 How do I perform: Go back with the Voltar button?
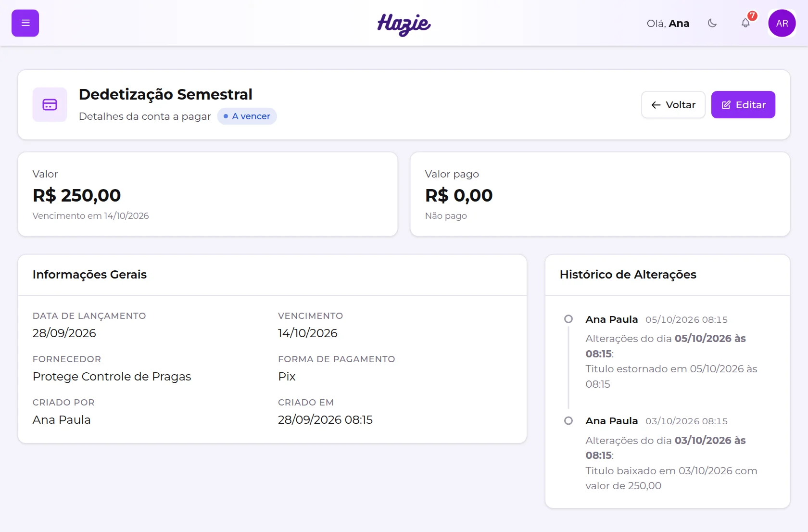pyautogui.click(x=673, y=105)
